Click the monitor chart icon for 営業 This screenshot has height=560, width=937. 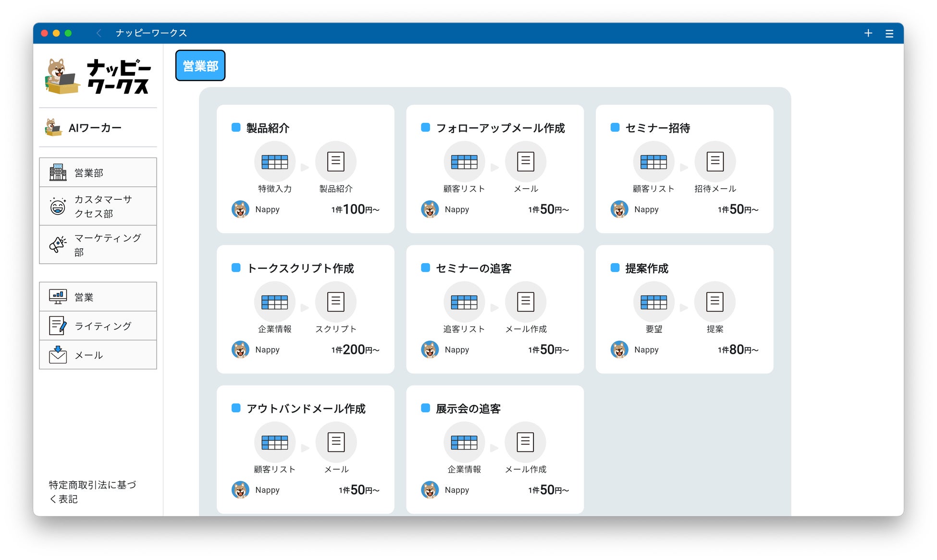58,297
